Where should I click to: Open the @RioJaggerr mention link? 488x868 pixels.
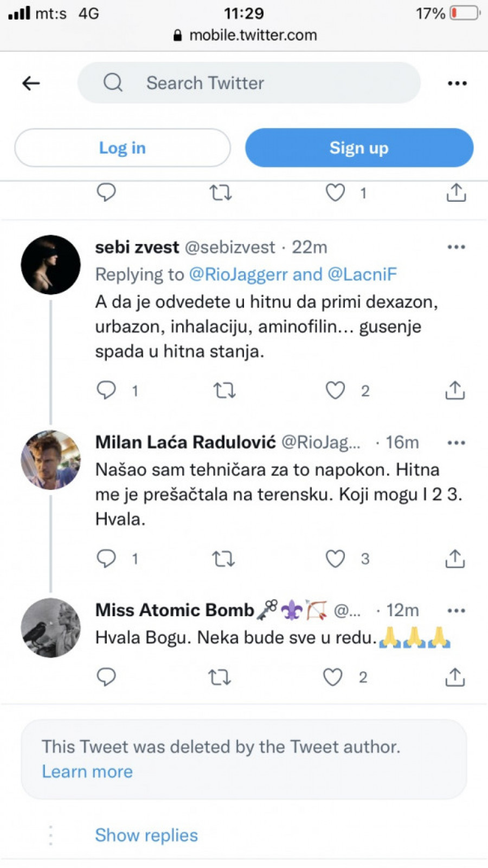click(238, 275)
